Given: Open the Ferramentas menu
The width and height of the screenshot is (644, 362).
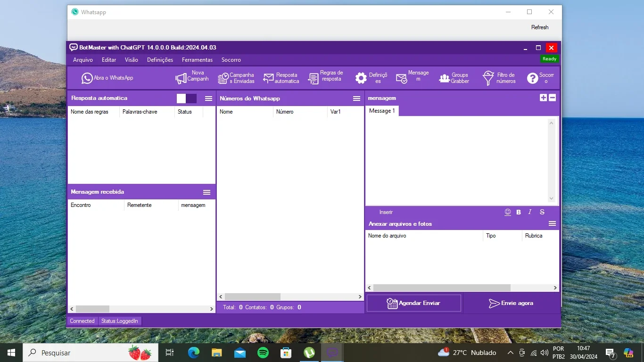Looking at the screenshot, I should click(x=198, y=60).
